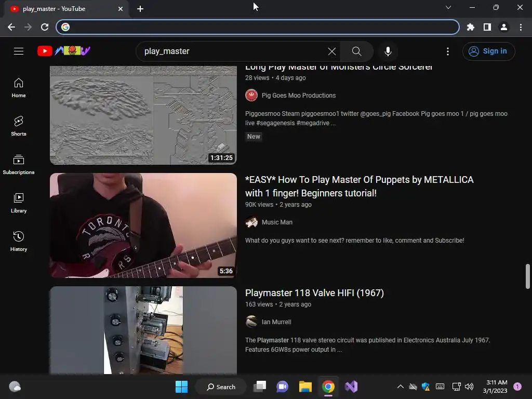
Task: Click the page vertical scrollbar thumb
Action: [x=528, y=276]
